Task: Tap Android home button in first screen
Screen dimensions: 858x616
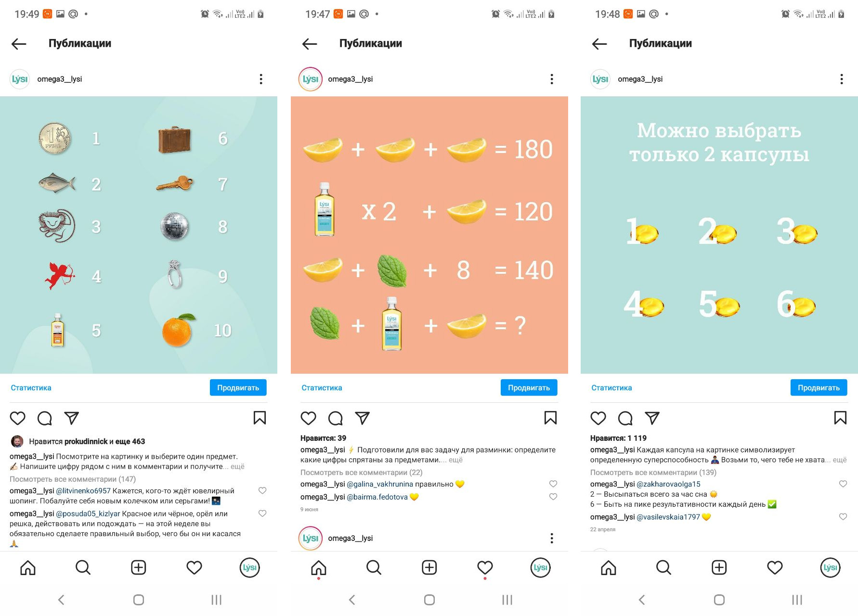Action: point(139,600)
